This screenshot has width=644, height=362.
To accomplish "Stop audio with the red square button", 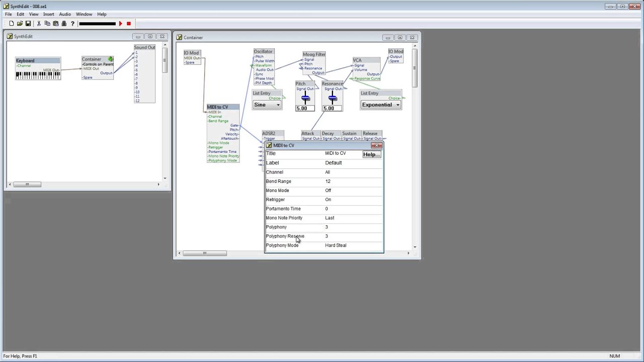I will [x=128, y=24].
